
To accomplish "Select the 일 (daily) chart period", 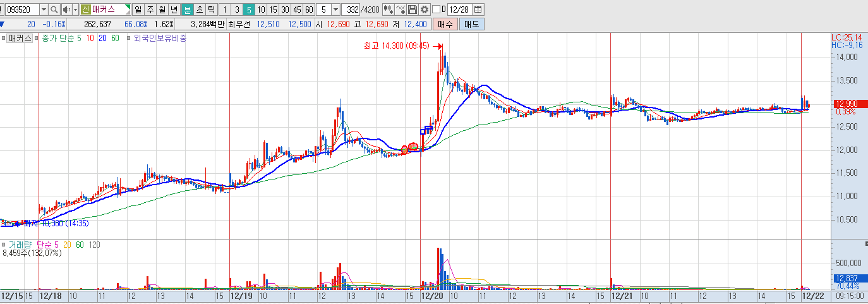I will (x=138, y=9).
